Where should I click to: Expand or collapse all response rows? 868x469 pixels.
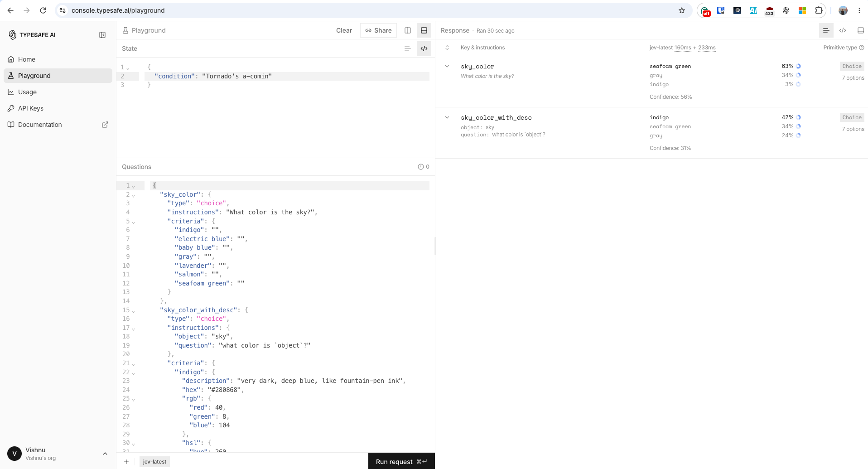click(x=447, y=48)
